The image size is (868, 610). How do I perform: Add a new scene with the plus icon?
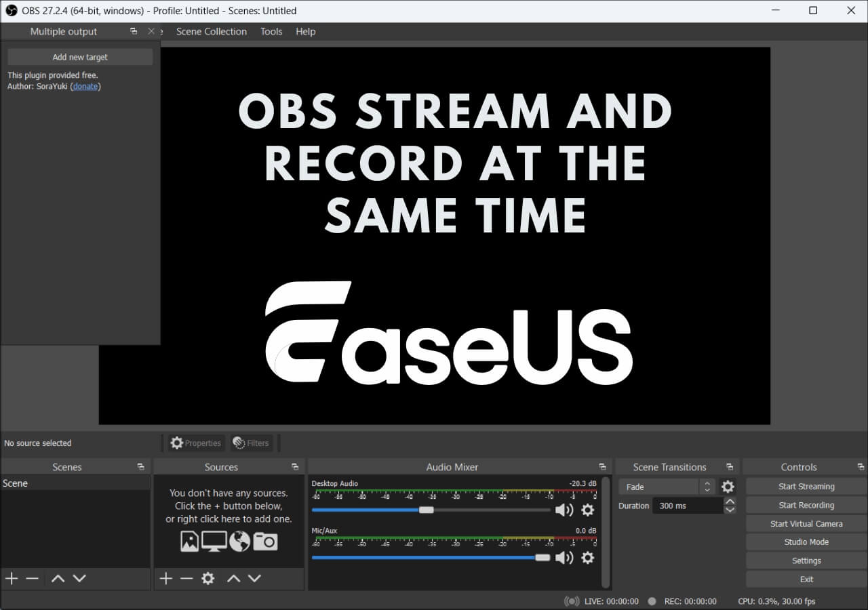click(x=12, y=578)
